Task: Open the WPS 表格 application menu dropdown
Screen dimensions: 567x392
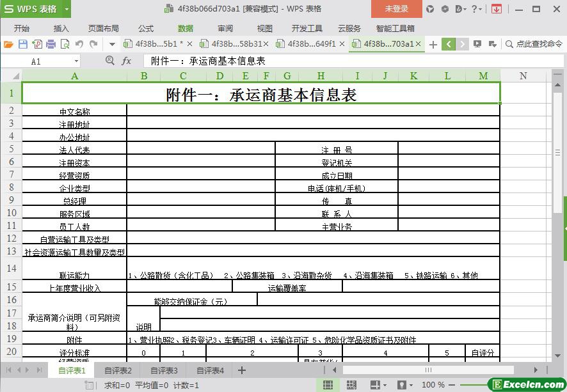Action: click(67, 9)
